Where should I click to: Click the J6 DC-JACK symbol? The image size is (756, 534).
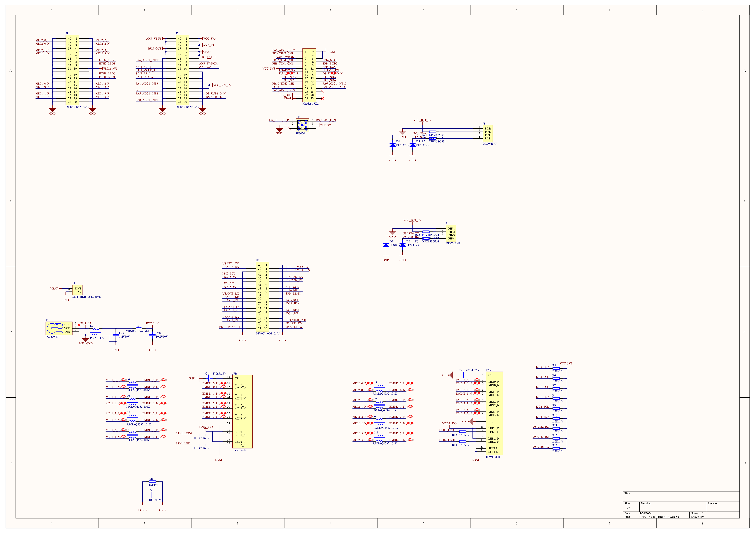click(59, 328)
